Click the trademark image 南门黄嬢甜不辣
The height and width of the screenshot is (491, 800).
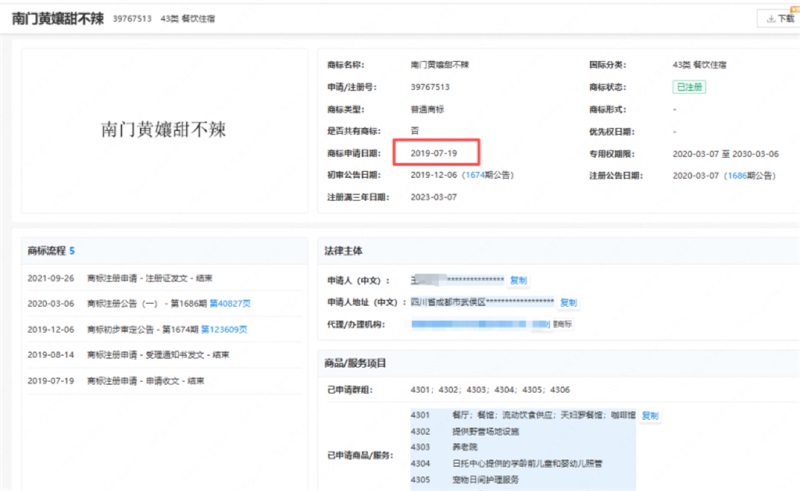pos(163,130)
